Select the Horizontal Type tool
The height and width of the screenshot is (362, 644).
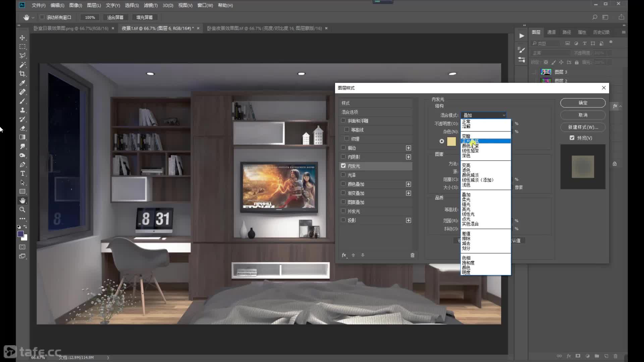[22, 174]
